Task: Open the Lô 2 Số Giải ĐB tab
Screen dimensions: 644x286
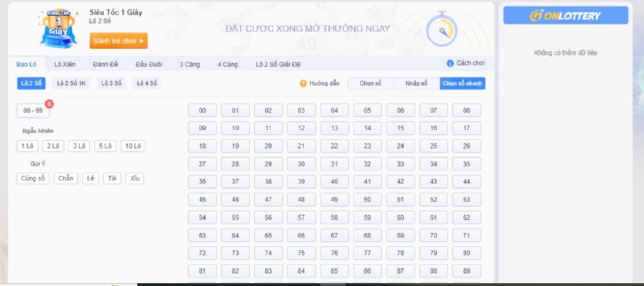Action: tap(278, 64)
